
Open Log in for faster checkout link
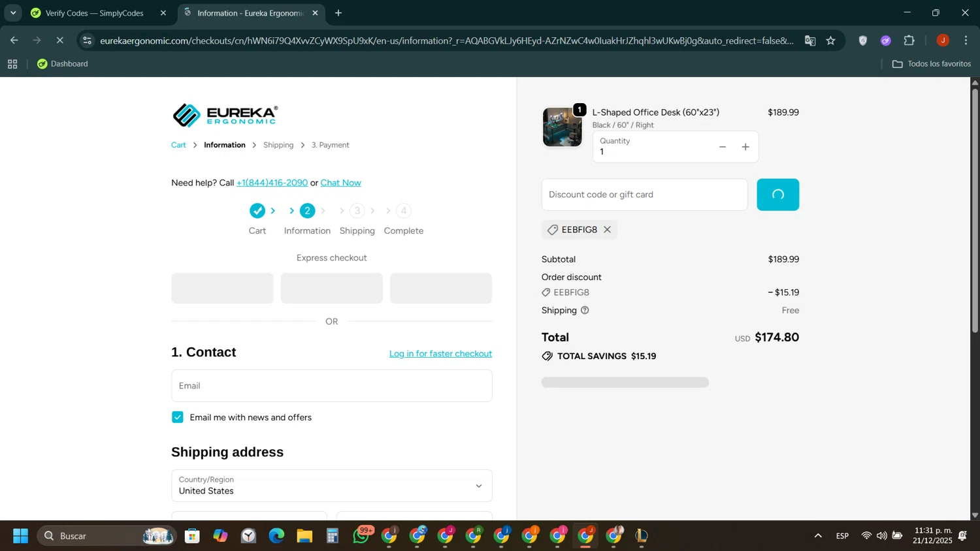(440, 353)
